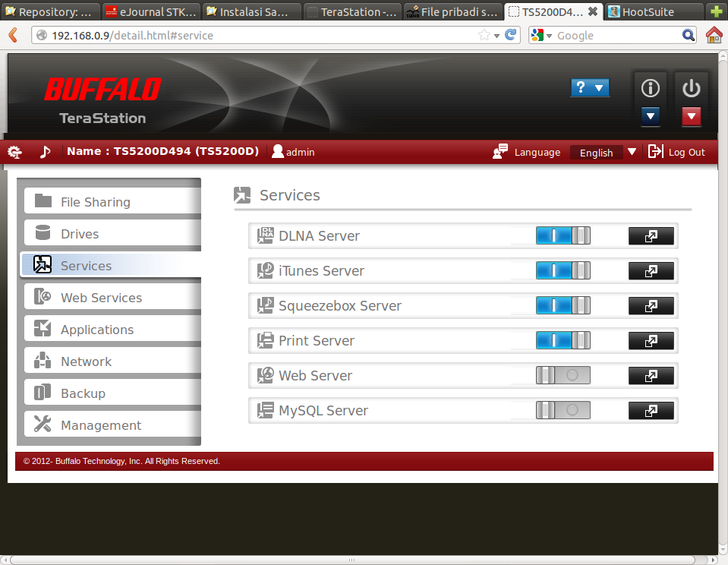Image resolution: width=728 pixels, height=565 pixels.
Task: Click the Log Out door icon
Action: pyautogui.click(x=656, y=151)
